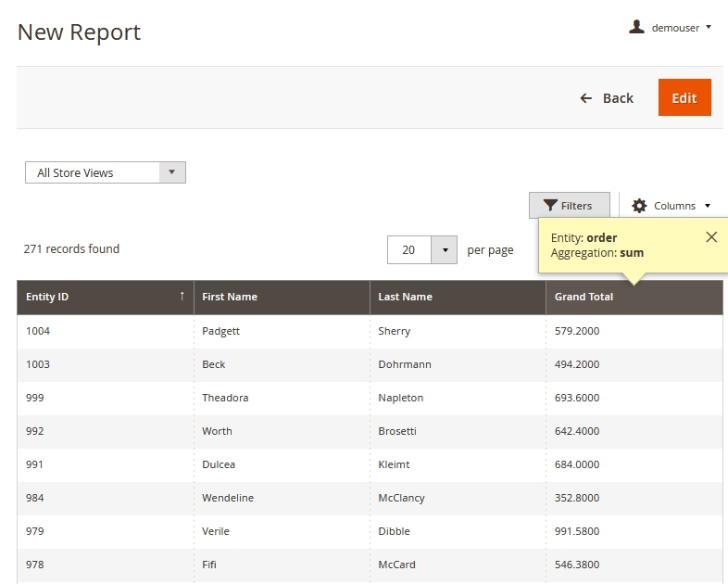Click the Theadora first name cell
The image size is (728, 584).
225,398
